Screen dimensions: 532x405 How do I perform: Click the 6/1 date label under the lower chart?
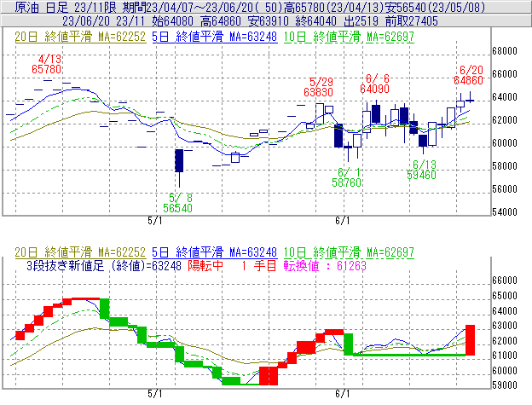pos(343,394)
